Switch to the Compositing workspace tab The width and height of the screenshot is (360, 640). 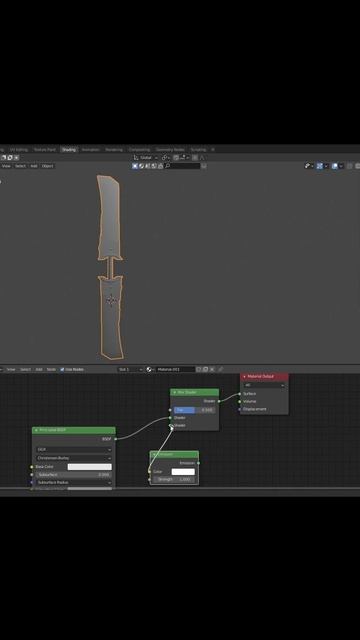click(x=139, y=150)
